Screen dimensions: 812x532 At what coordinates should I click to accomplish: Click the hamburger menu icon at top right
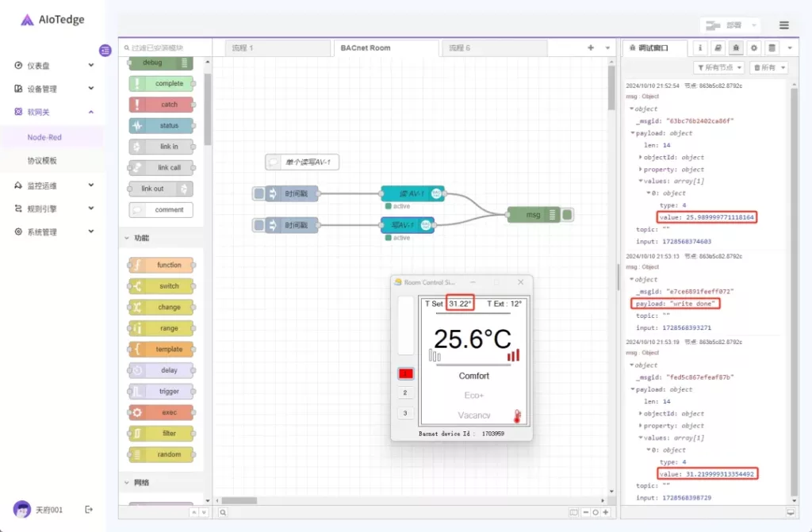(783, 25)
